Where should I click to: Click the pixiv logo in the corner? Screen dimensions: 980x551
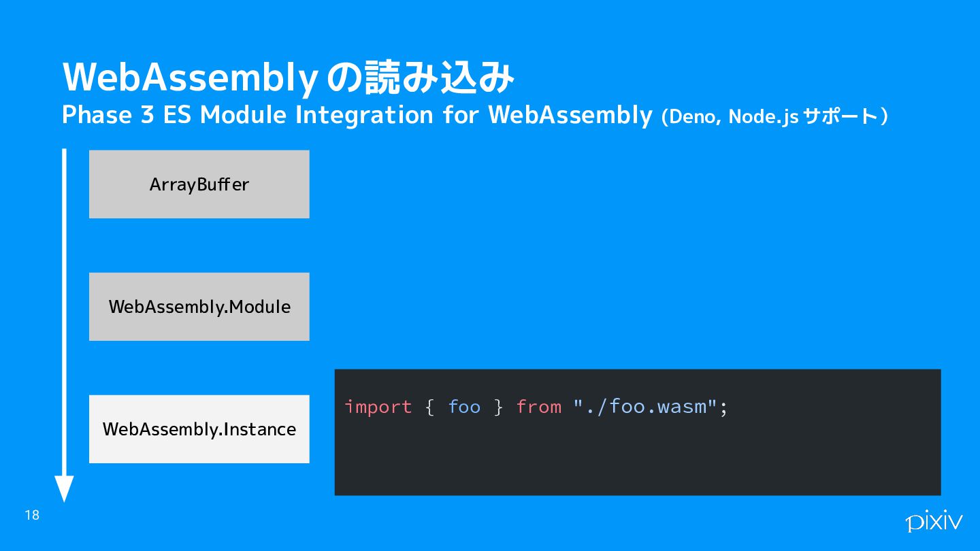pos(934,521)
